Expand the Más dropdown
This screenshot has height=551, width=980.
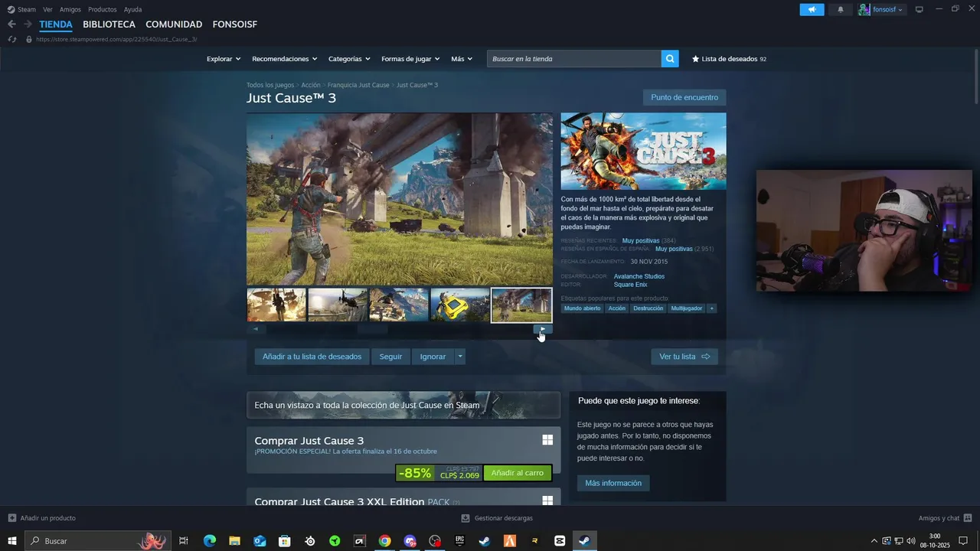pyautogui.click(x=462, y=59)
